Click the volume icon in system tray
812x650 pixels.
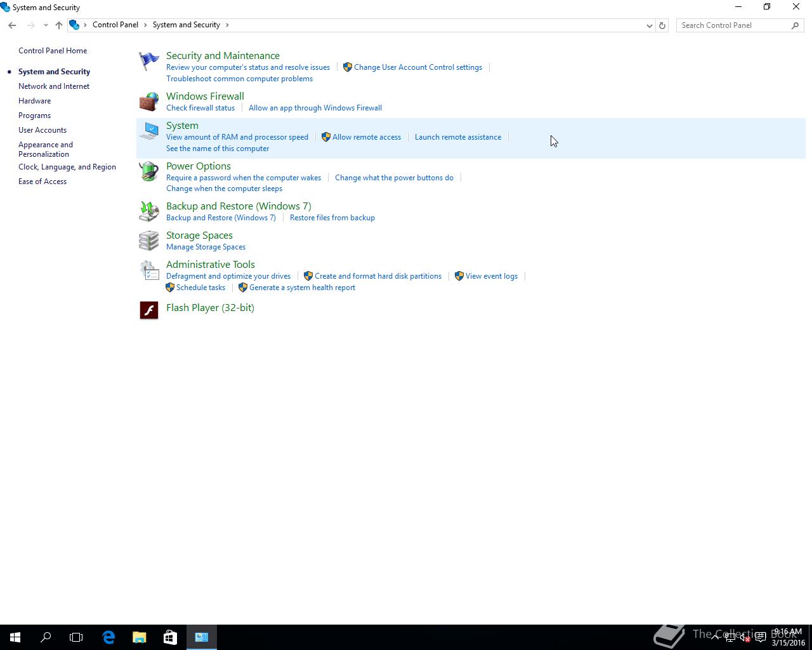pos(745,637)
